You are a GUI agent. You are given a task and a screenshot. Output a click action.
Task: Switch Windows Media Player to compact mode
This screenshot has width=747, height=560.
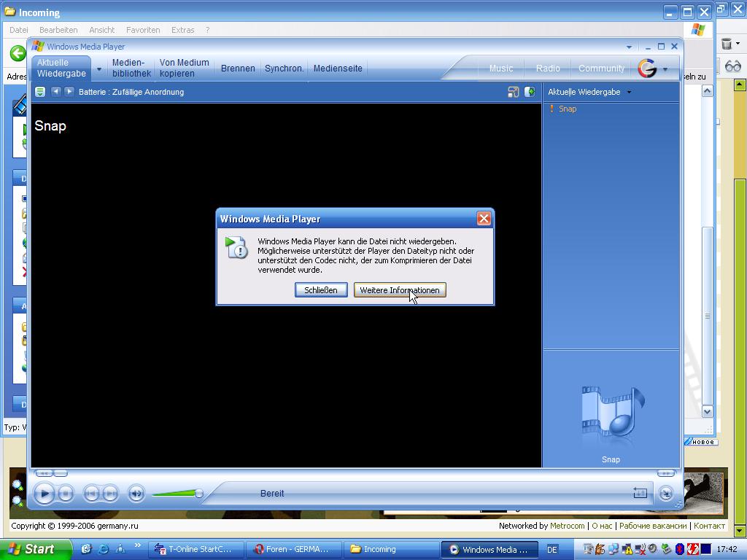pyautogui.click(x=666, y=494)
